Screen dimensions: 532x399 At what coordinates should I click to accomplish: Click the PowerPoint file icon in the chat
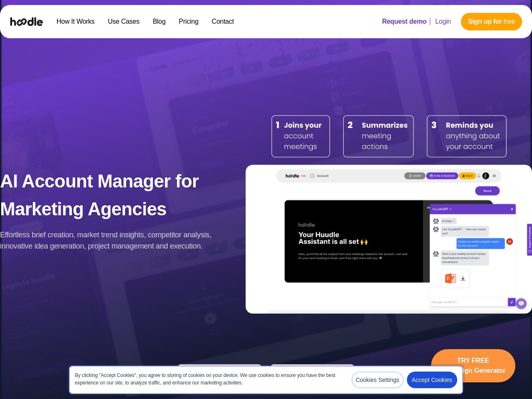click(x=451, y=278)
